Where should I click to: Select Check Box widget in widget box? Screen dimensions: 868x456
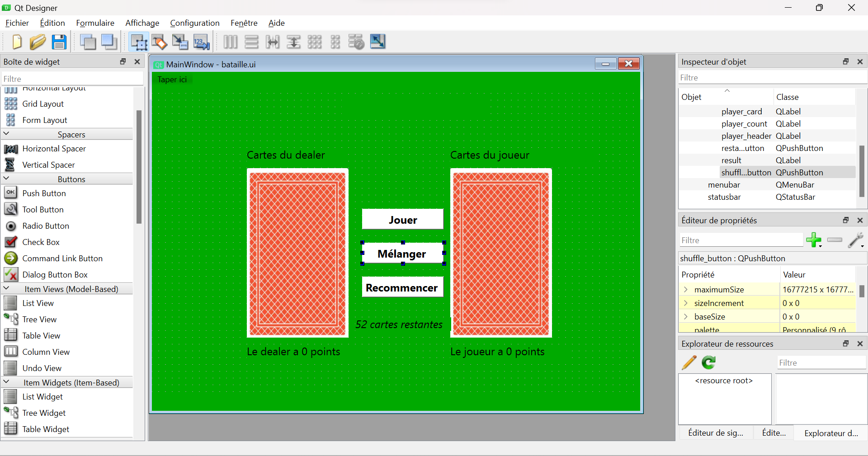[x=41, y=242]
